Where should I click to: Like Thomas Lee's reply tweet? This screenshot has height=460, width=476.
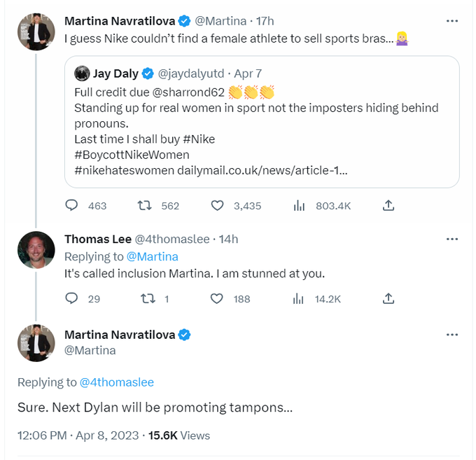coord(218,298)
